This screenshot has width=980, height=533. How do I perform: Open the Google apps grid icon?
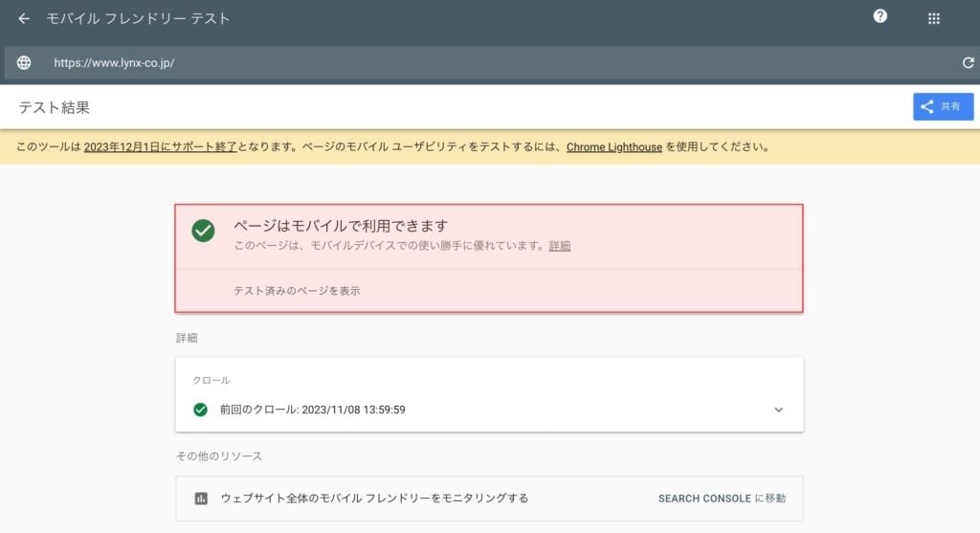click(x=934, y=19)
